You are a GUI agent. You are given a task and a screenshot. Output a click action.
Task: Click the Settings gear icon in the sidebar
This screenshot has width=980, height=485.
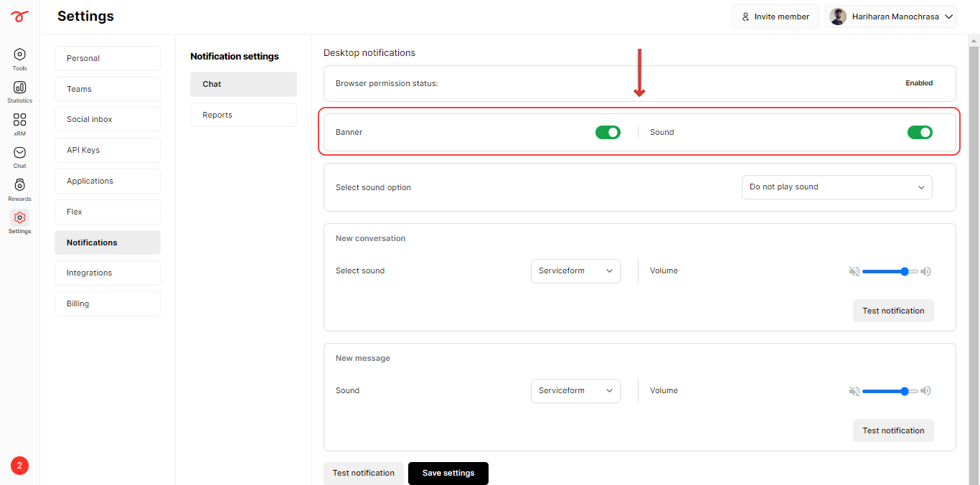[x=19, y=217]
